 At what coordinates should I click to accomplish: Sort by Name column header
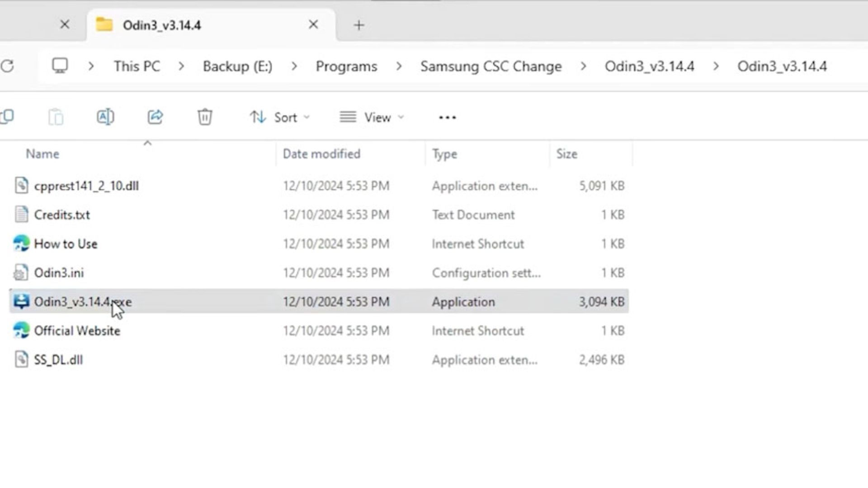coord(42,154)
